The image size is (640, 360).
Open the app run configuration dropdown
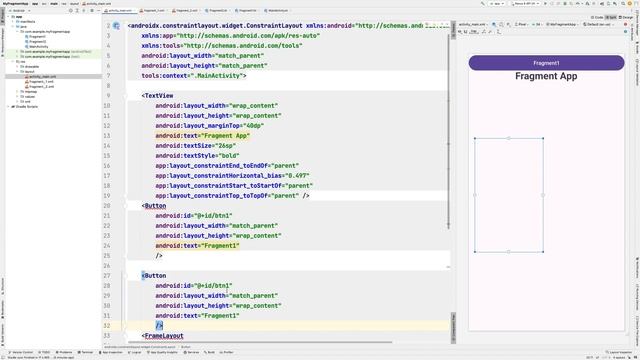496,4
